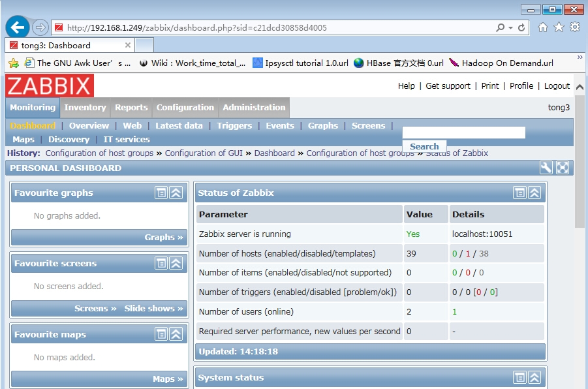Screen dimensions: 588x389
Task: Open the Graphs submenu item
Action: pyautogui.click(x=323, y=126)
